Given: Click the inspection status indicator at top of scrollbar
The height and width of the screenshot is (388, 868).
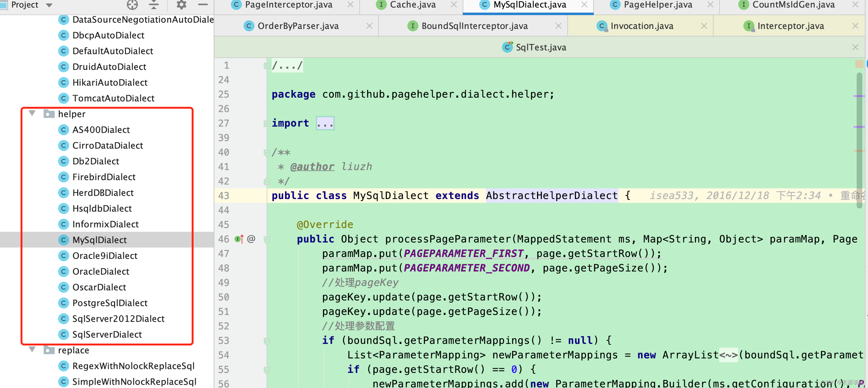Looking at the screenshot, I should coord(859,64).
